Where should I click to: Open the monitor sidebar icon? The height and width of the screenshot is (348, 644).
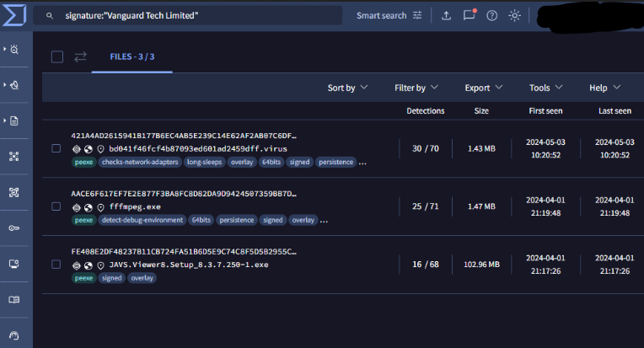(x=14, y=264)
